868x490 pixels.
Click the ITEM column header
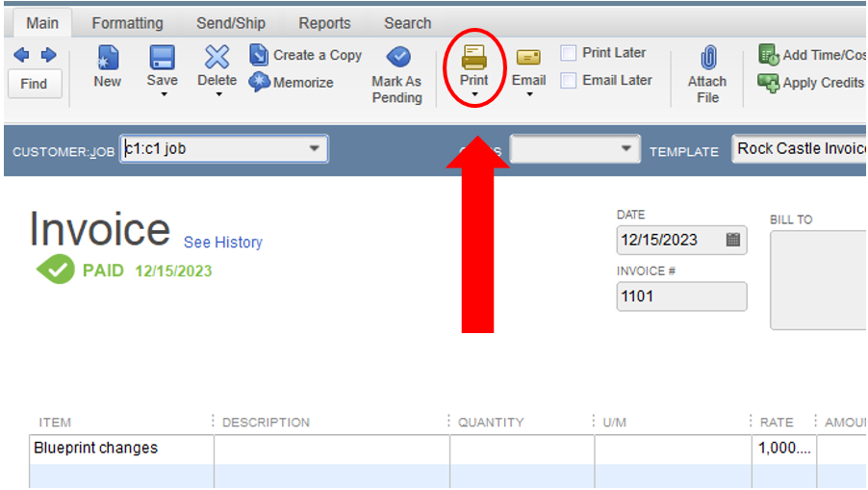(55, 423)
